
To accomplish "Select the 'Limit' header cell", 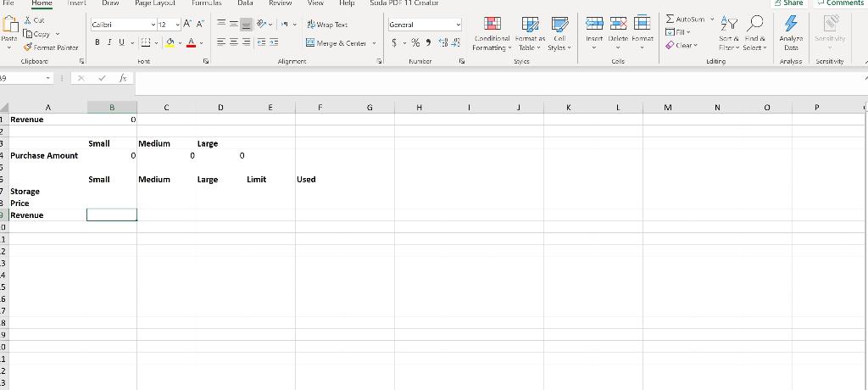I will click(270, 180).
